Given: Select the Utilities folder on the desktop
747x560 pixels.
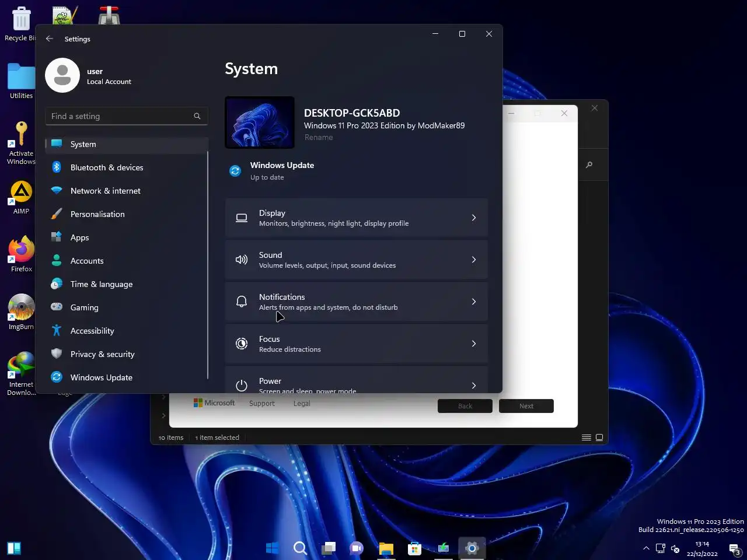Looking at the screenshot, I should (x=21, y=82).
